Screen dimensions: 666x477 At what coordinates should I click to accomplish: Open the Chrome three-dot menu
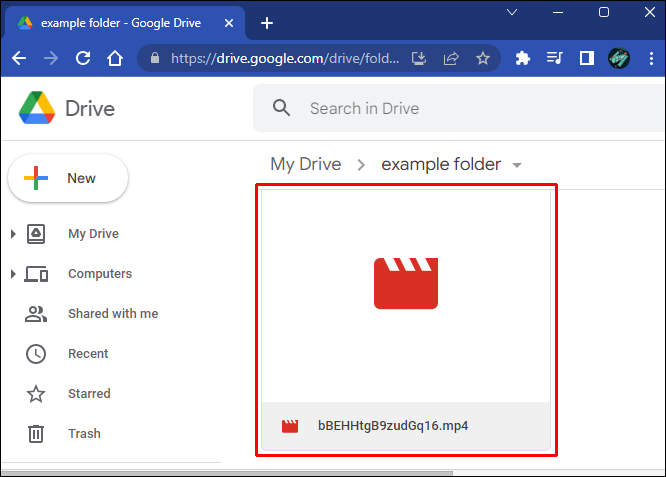tap(650, 58)
